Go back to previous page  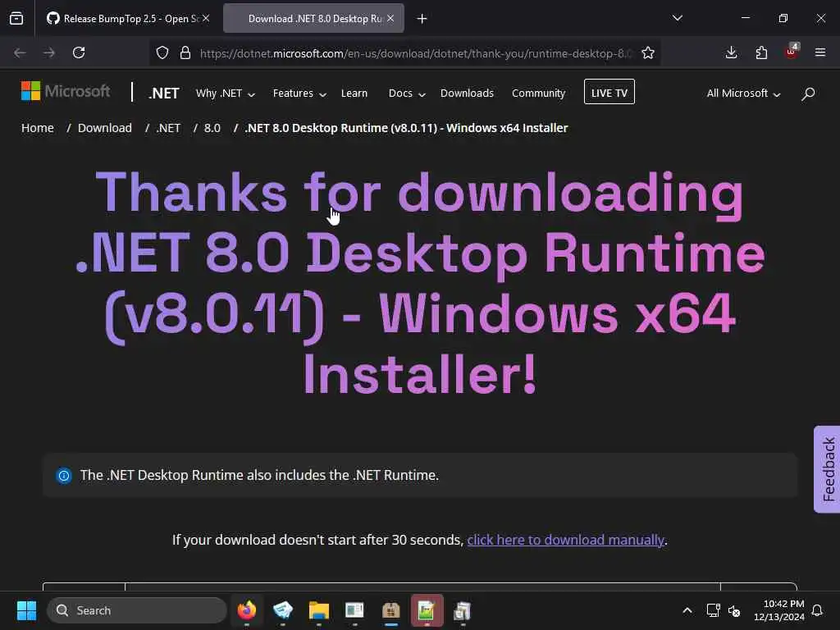pyautogui.click(x=20, y=52)
